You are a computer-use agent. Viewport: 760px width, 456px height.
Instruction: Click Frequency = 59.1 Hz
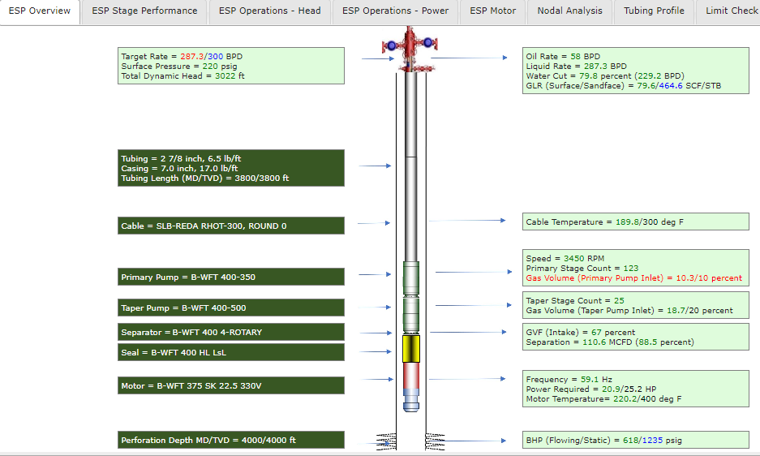pos(569,379)
